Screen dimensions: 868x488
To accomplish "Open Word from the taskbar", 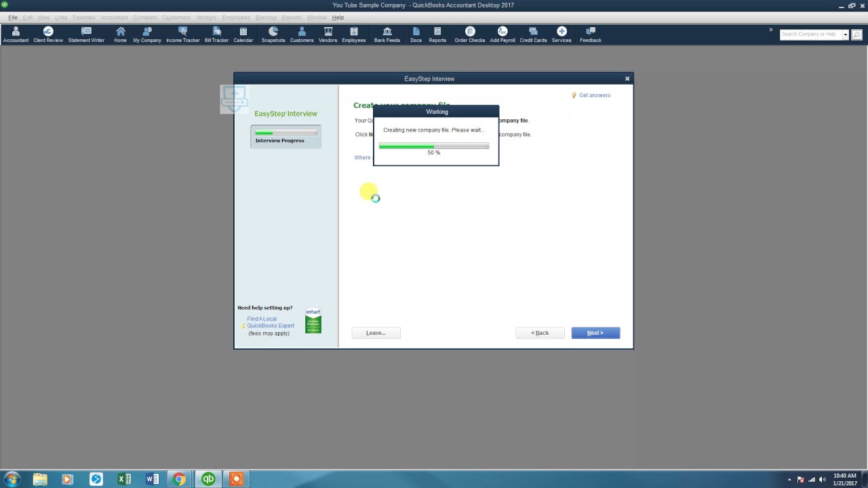I will coord(152,479).
